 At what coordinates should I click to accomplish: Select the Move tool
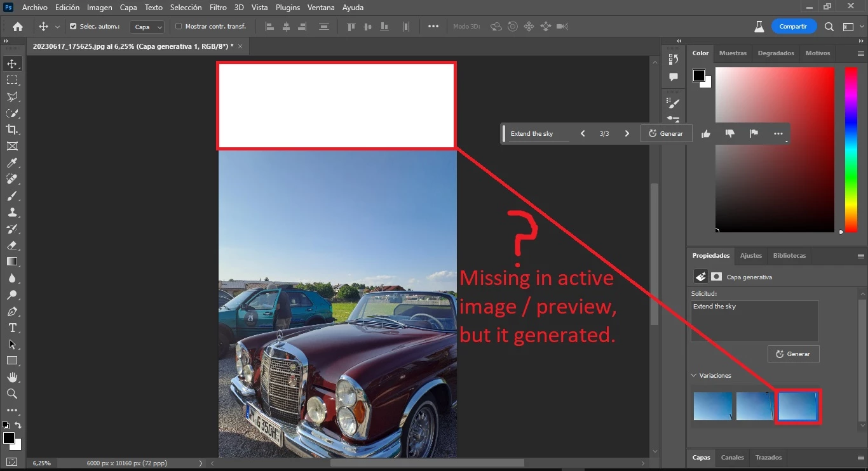(12, 63)
